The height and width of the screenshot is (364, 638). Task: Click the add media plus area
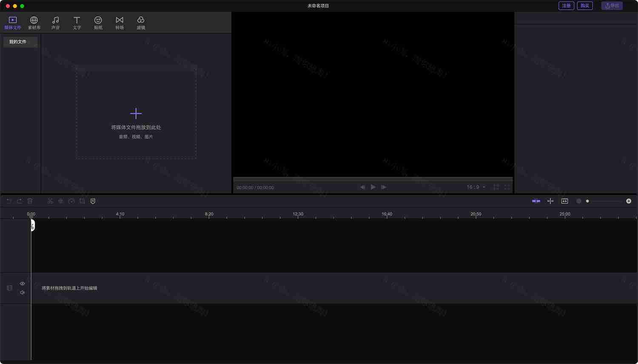click(136, 113)
